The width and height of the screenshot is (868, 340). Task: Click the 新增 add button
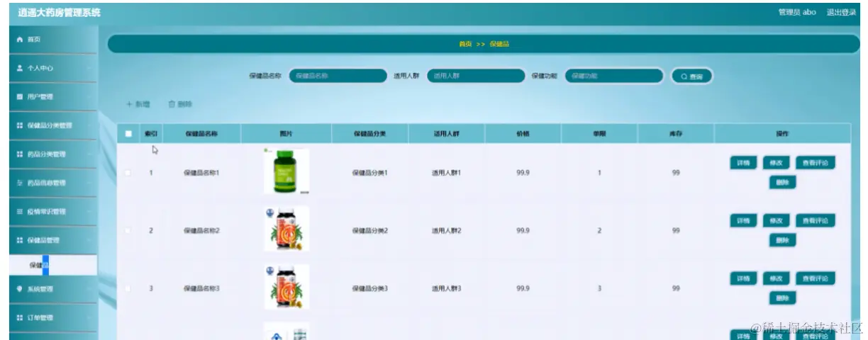tap(138, 104)
